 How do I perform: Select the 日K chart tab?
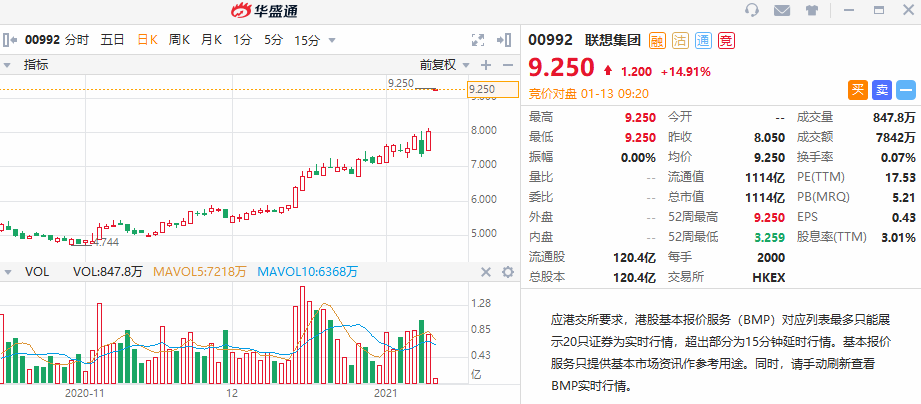click(147, 40)
